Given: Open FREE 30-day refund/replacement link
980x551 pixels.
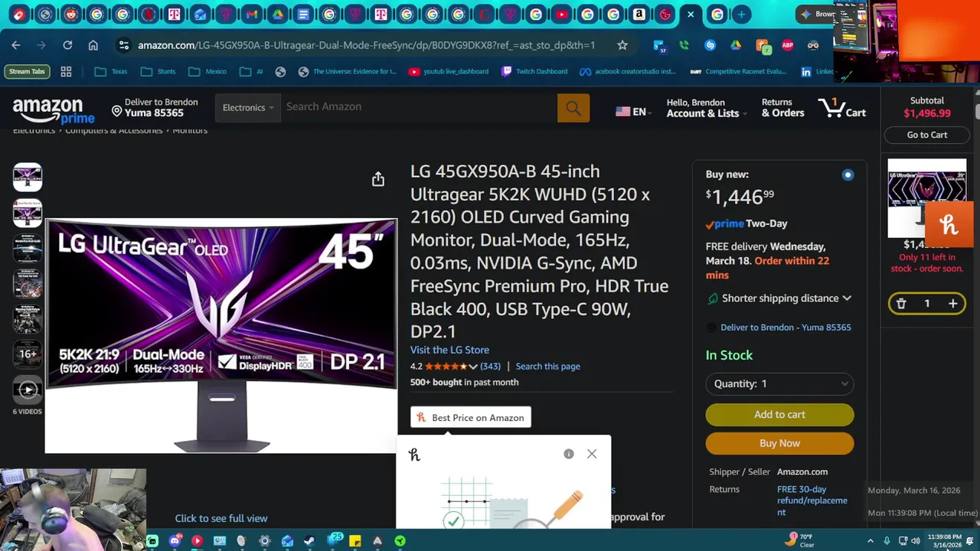Looking at the screenshot, I should click(x=812, y=500).
